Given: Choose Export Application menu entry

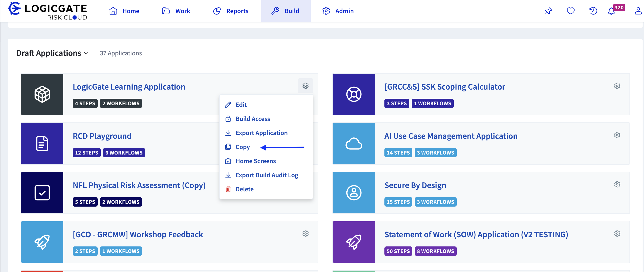Looking at the screenshot, I should click(261, 133).
